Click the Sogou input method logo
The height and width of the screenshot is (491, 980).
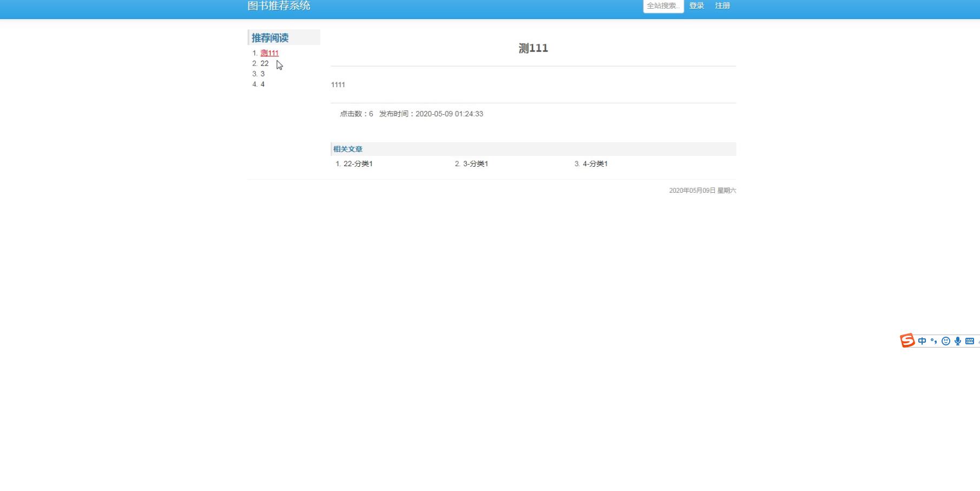(907, 341)
